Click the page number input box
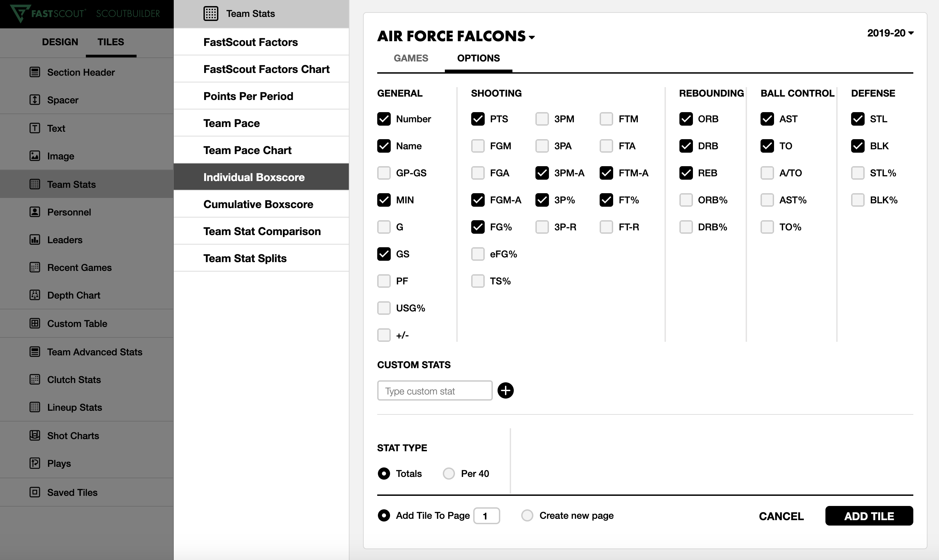Viewport: 939px width, 560px height. (x=487, y=516)
